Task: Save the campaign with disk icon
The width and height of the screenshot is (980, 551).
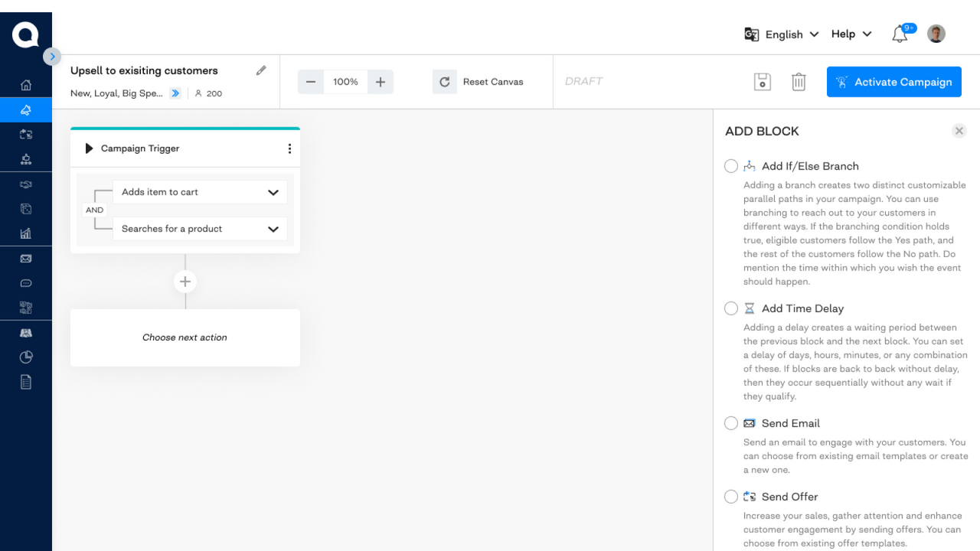Action: 763,82
